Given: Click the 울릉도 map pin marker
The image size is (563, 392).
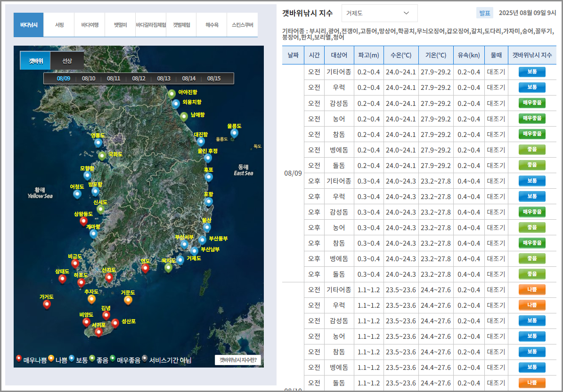Looking at the screenshot, I should [x=234, y=133].
